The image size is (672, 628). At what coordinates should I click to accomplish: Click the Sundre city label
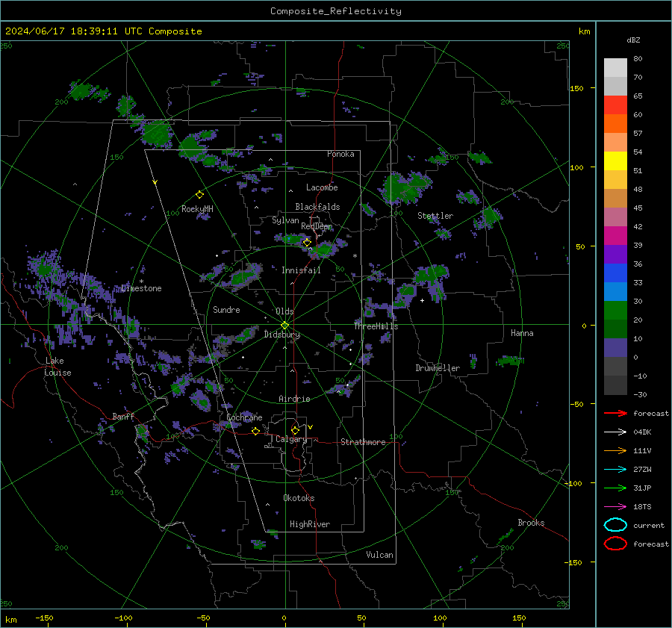point(226,309)
